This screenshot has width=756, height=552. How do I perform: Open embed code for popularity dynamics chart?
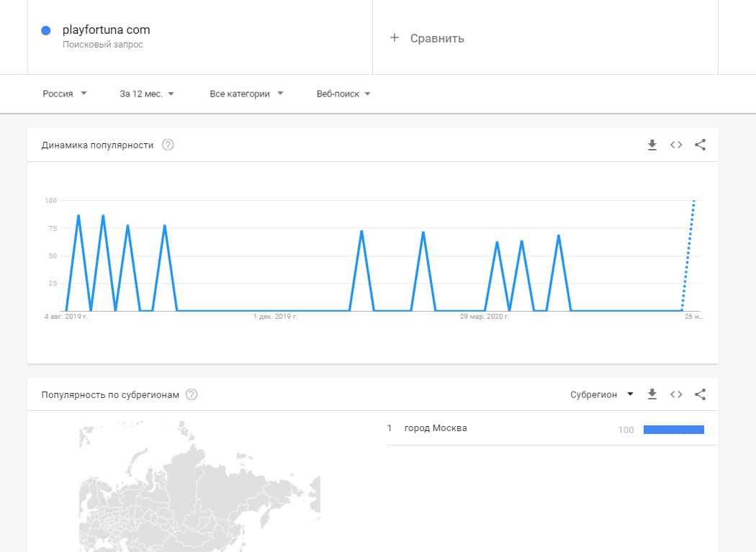click(x=676, y=145)
